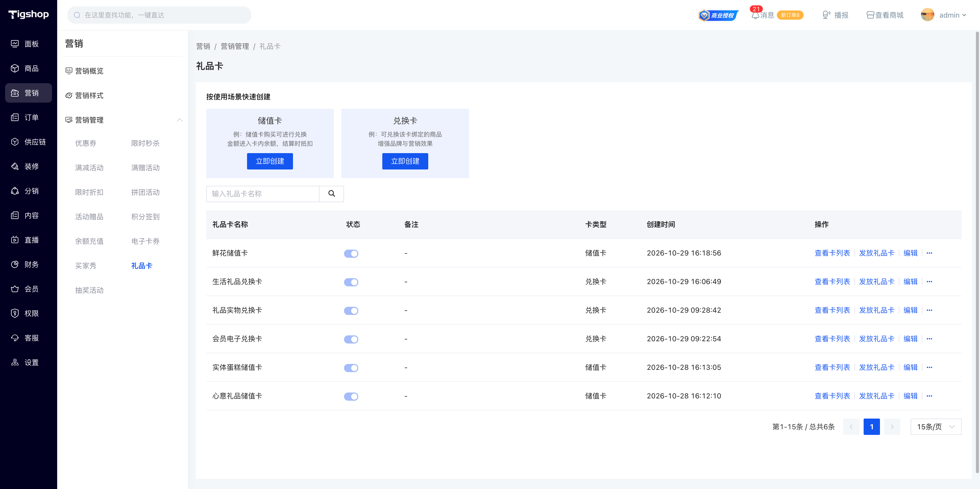980x489 pixels.
Task: Collapse the 营销管理 menu section
Action: [x=179, y=120]
